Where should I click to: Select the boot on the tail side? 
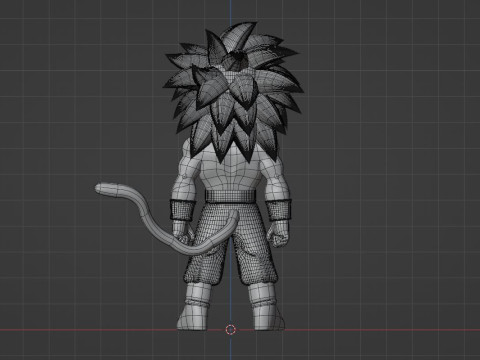tap(194, 307)
